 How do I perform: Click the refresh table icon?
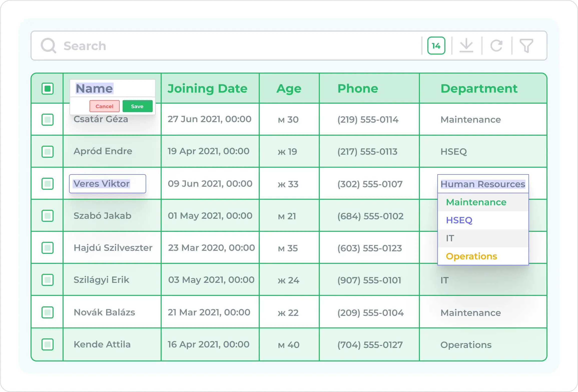pos(496,46)
